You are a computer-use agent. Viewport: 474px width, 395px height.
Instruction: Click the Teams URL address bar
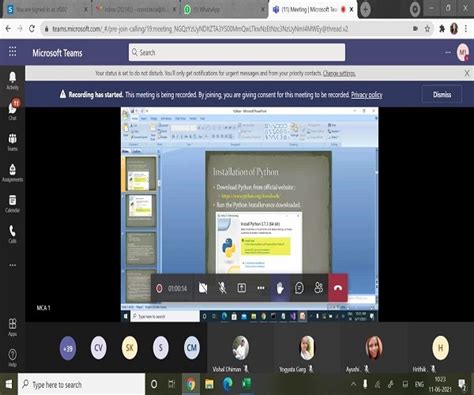(200, 29)
